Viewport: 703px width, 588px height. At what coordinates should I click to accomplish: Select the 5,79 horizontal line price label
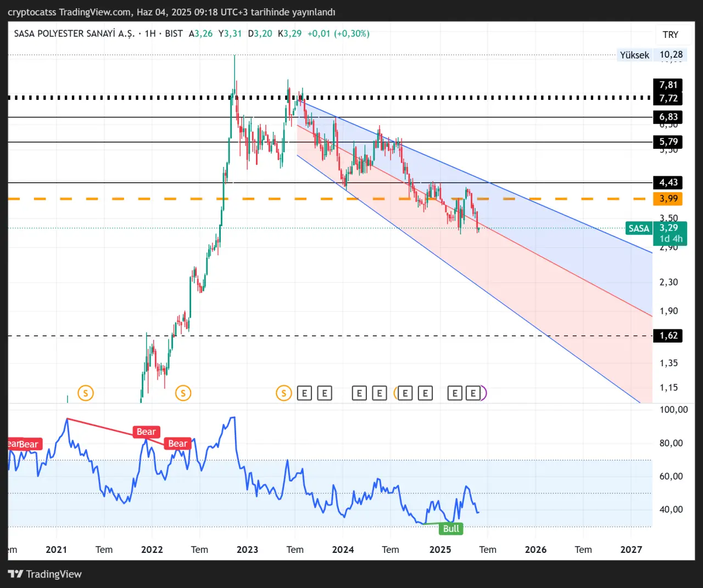tap(668, 142)
